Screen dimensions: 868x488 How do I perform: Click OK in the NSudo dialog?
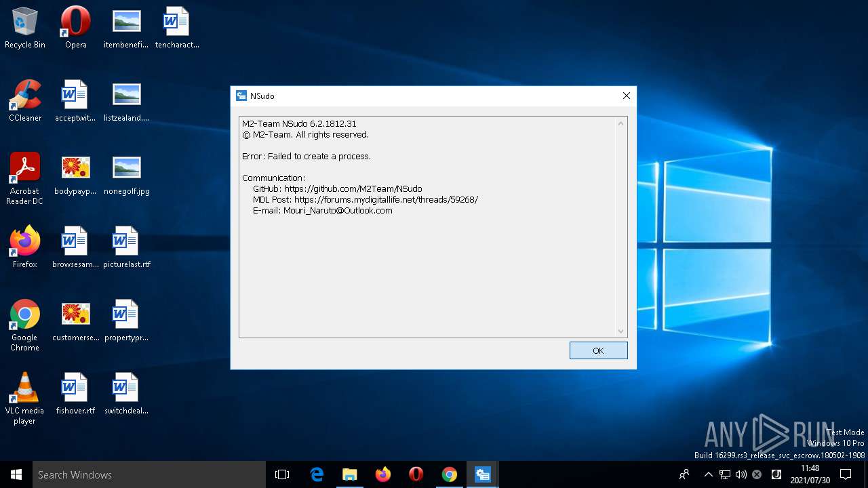(x=598, y=350)
